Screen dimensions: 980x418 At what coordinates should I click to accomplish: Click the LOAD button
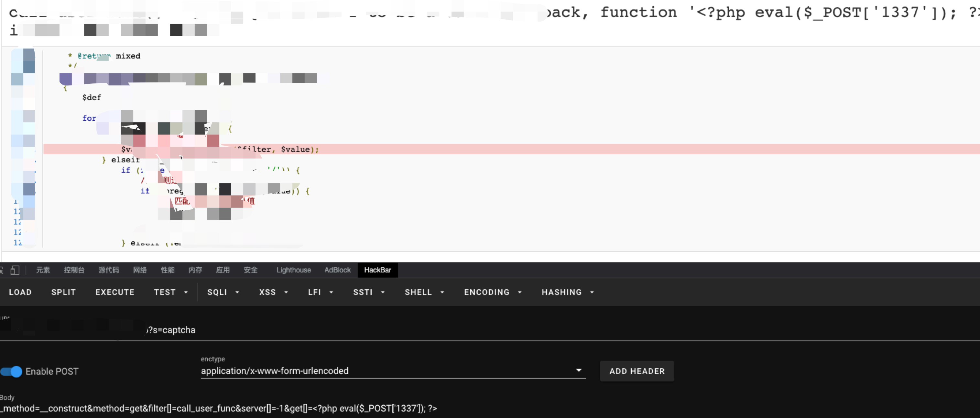click(x=20, y=292)
